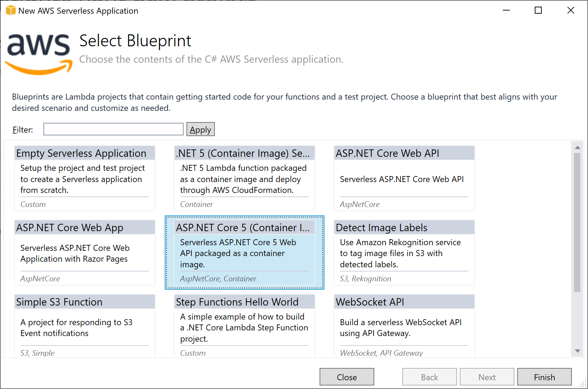Choose the .NET 5 (Container Image) blueprint
Screen dimensions: 588x389
point(245,178)
